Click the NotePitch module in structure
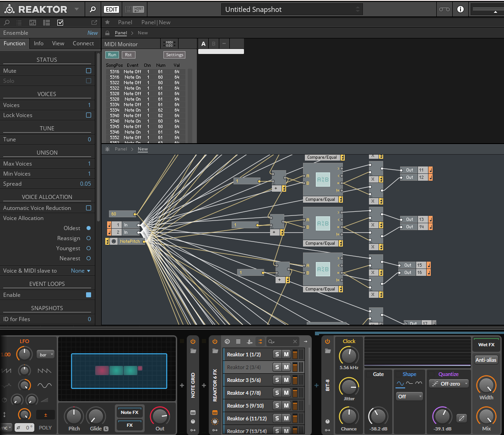This screenshot has width=504, height=435. pos(130,241)
